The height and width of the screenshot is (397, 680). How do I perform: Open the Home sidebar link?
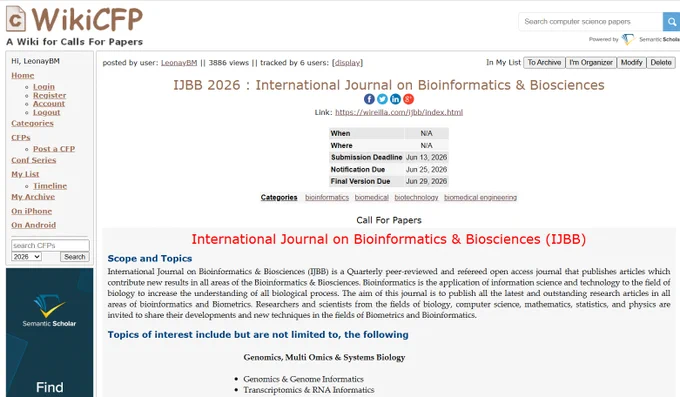tap(23, 75)
